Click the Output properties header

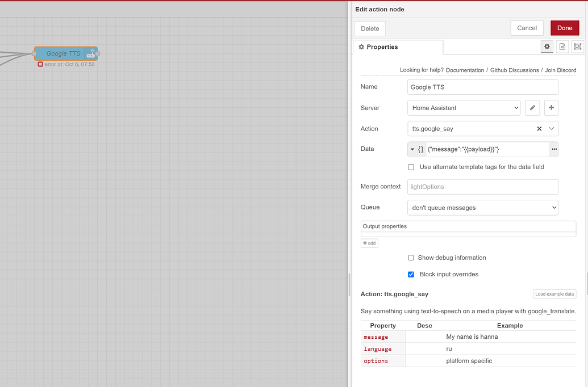pos(468,226)
